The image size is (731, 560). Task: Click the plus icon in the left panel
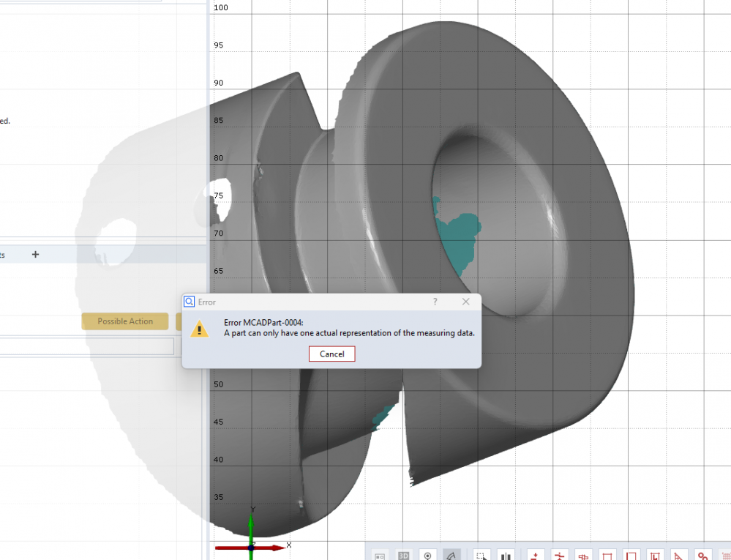(35, 254)
